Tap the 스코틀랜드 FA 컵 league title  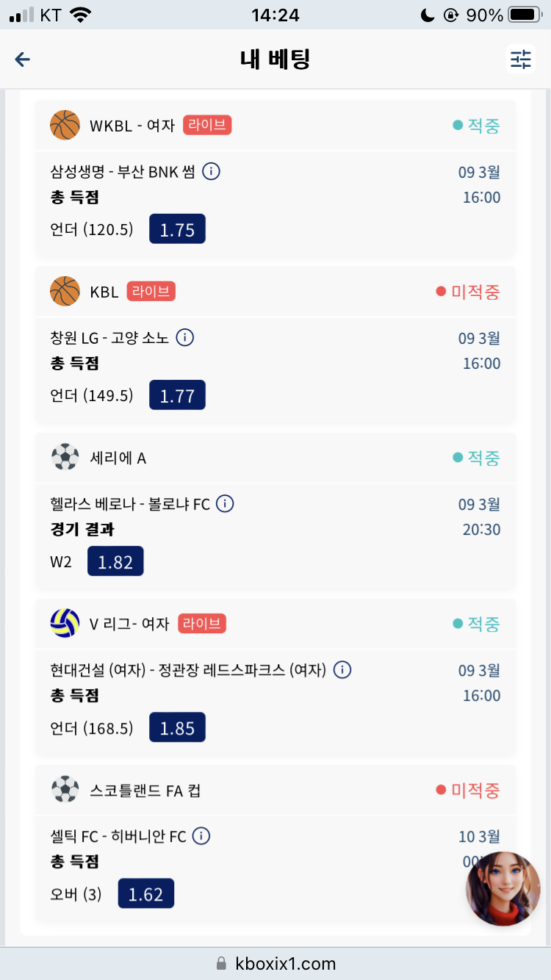pyautogui.click(x=145, y=790)
